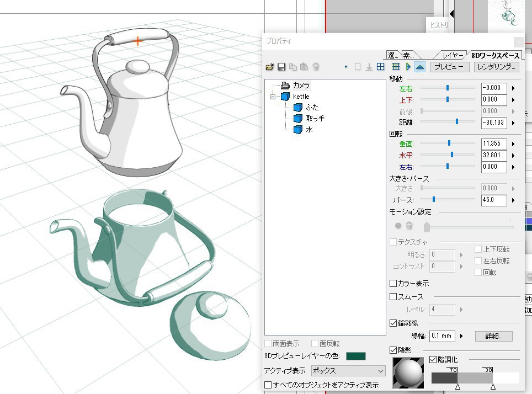Select the highlighted blue cone view icon

click(x=419, y=67)
